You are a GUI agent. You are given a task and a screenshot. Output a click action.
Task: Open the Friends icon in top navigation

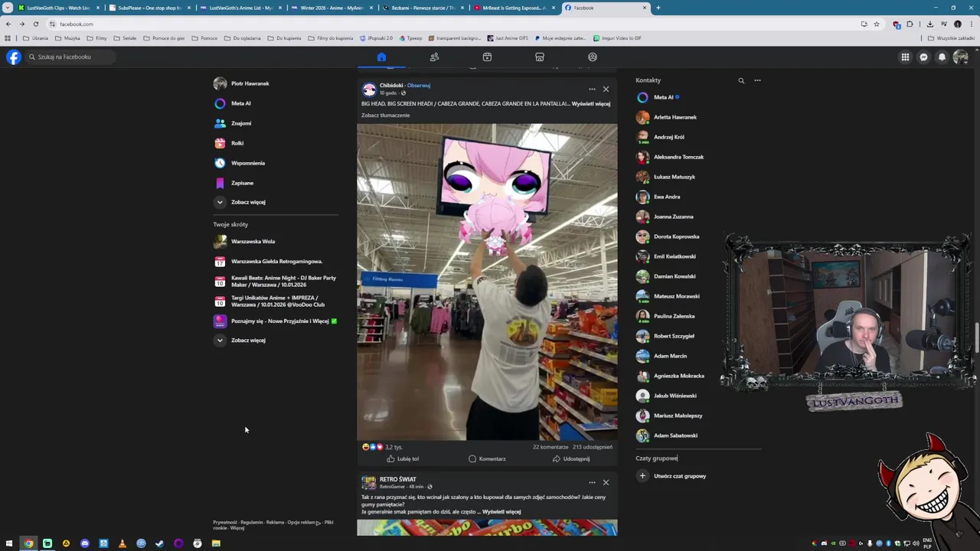(434, 57)
